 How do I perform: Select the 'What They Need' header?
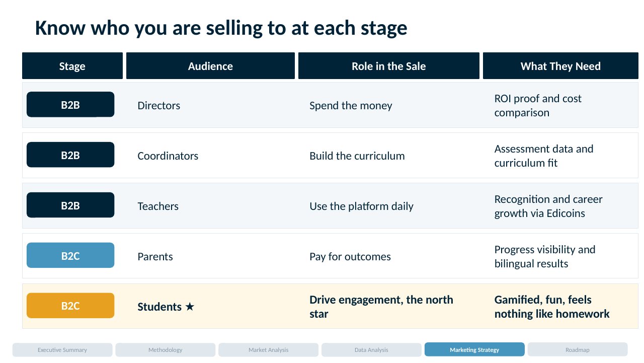click(x=560, y=66)
